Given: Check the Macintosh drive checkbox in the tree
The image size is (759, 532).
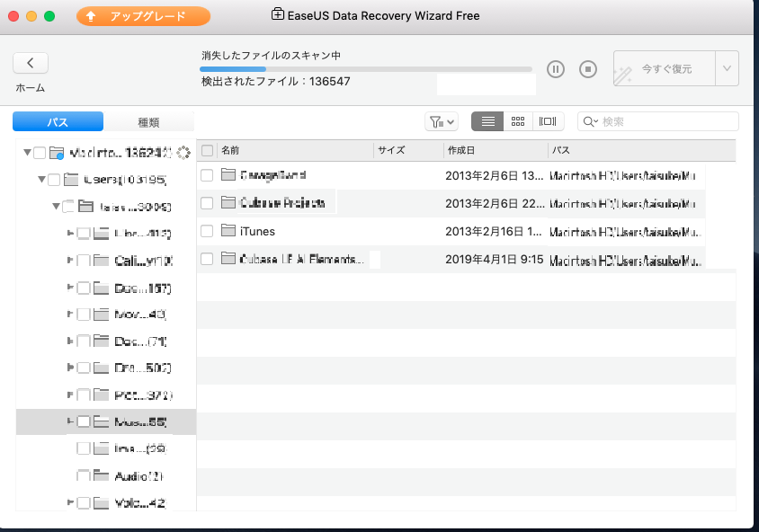Looking at the screenshot, I should [x=40, y=154].
